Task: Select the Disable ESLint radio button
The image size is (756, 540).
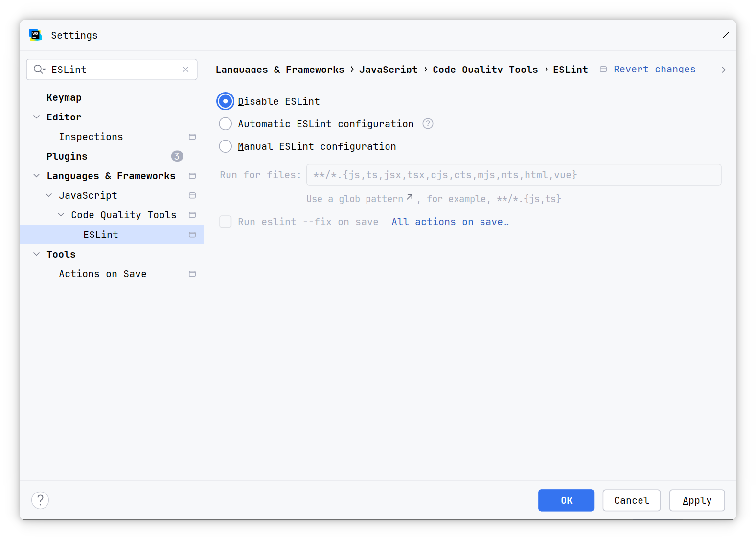Action: 225,101
